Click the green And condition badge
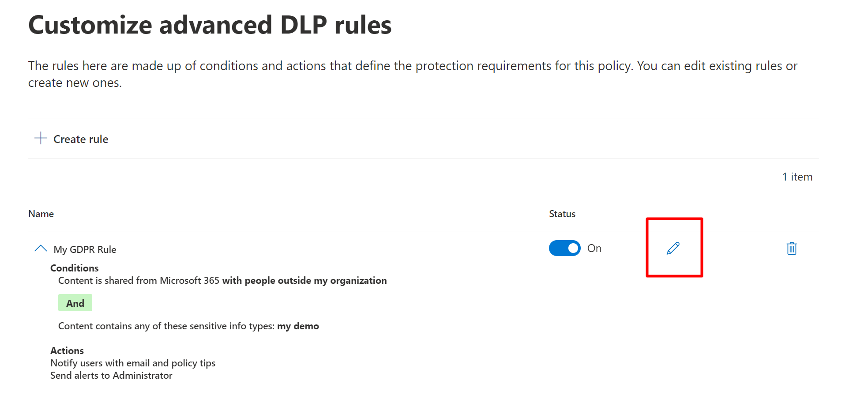The height and width of the screenshot is (407, 868). click(75, 303)
